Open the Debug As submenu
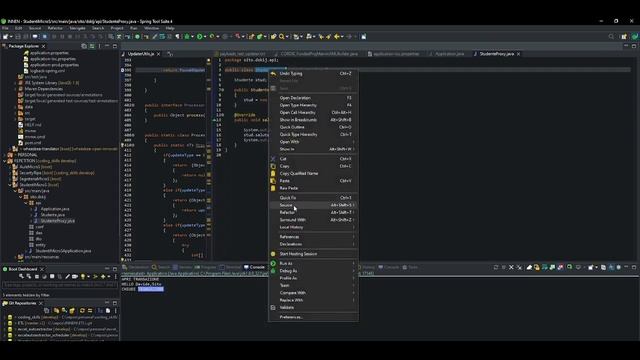640x360 pixels. click(x=313, y=271)
